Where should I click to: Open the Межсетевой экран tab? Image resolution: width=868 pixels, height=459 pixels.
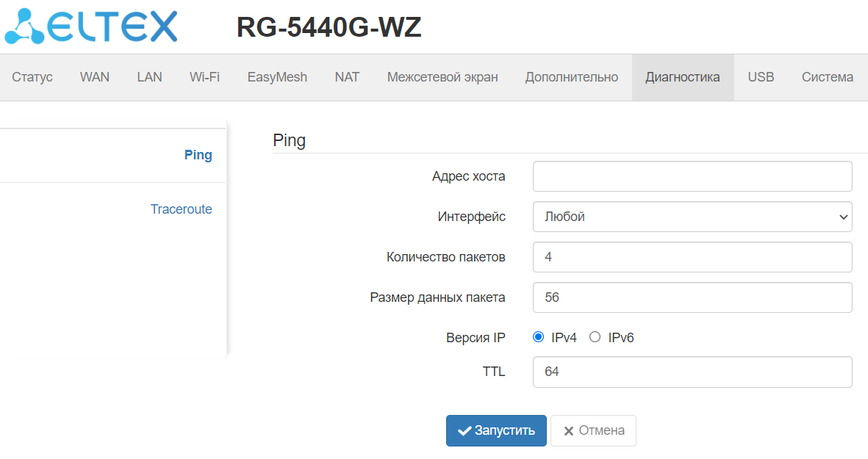[x=442, y=77]
